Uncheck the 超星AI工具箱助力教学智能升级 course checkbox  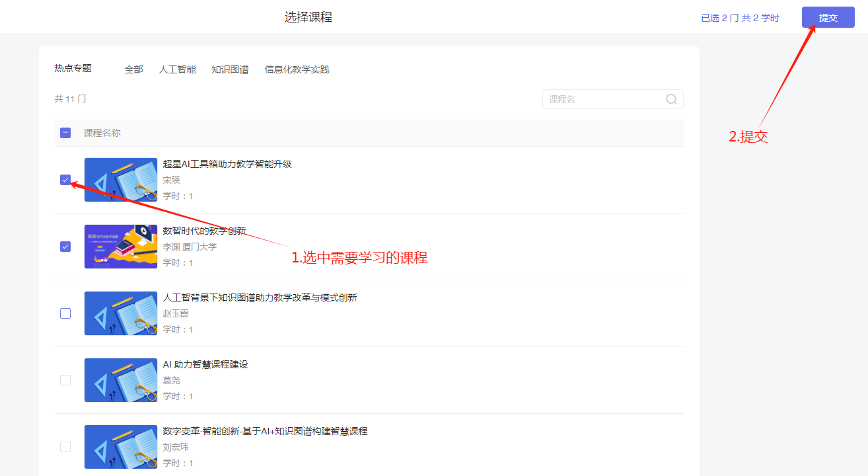[65, 180]
